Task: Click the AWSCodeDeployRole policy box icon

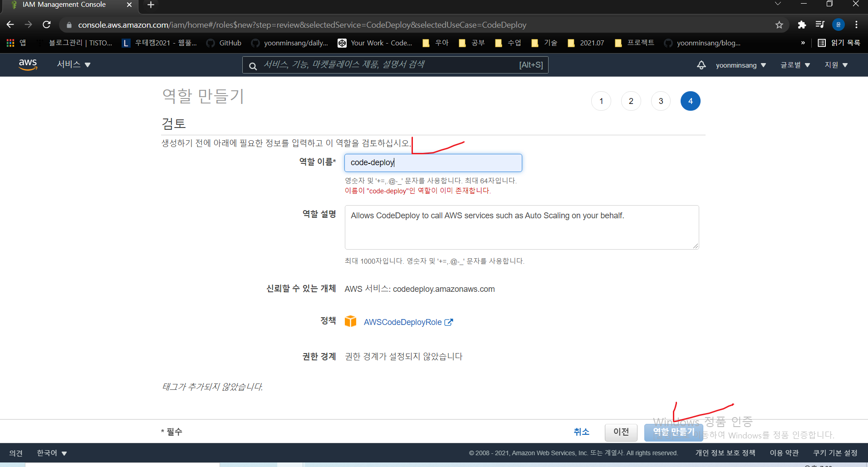Action: click(x=350, y=321)
